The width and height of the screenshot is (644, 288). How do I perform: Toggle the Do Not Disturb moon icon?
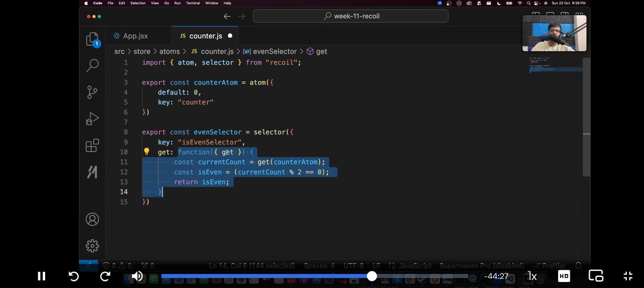point(499,3)
